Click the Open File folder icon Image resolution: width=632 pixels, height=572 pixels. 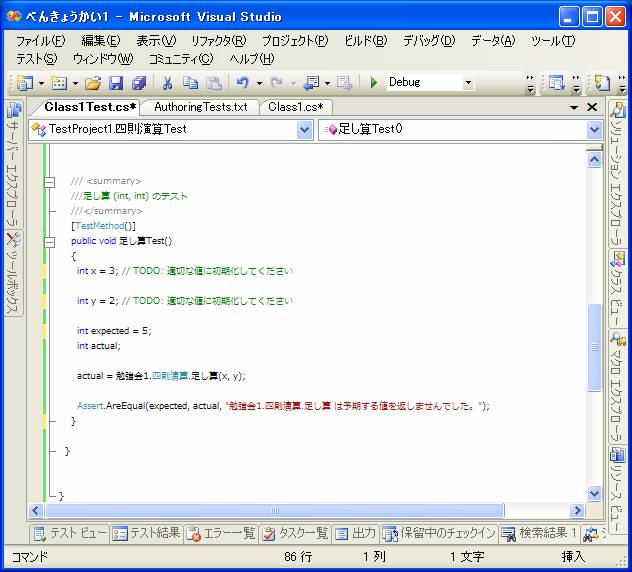click(93, 83)
